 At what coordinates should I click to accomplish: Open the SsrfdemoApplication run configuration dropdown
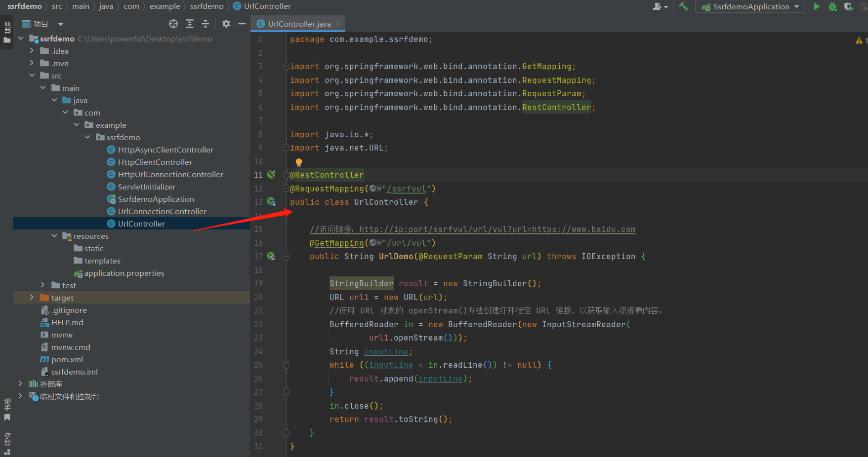(x=750, y=6)
